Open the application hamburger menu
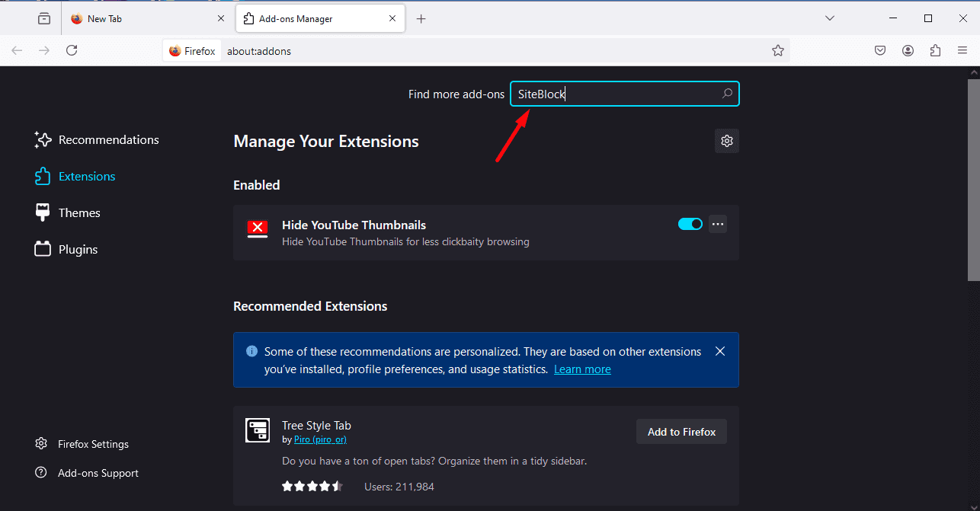This screenshot has width=980, height=511. (x=962, y=51)
